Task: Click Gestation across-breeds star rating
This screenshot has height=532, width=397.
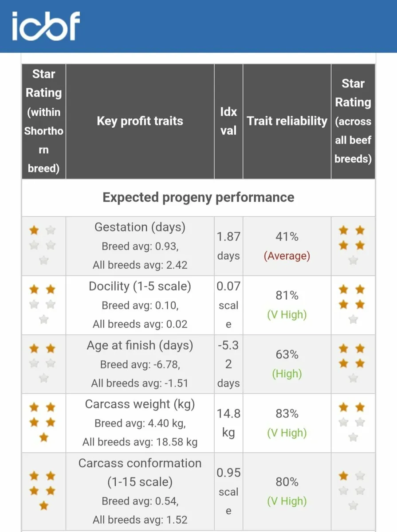Action: coord(352,245)
